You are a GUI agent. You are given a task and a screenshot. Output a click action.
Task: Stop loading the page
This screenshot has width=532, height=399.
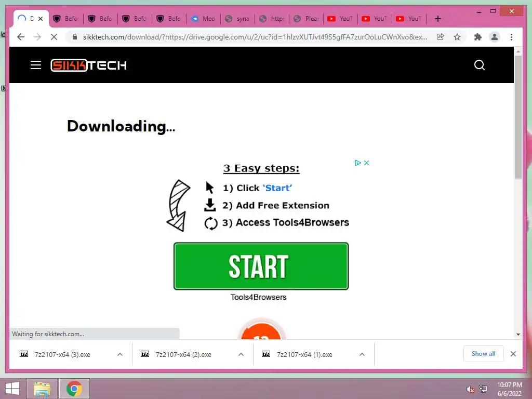(x=54, y=37)
